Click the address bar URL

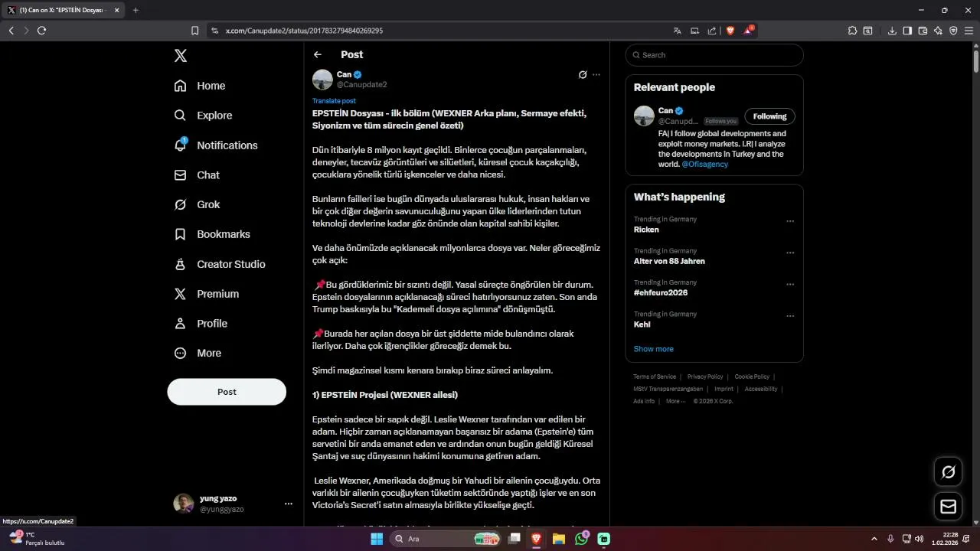[304, 31]
